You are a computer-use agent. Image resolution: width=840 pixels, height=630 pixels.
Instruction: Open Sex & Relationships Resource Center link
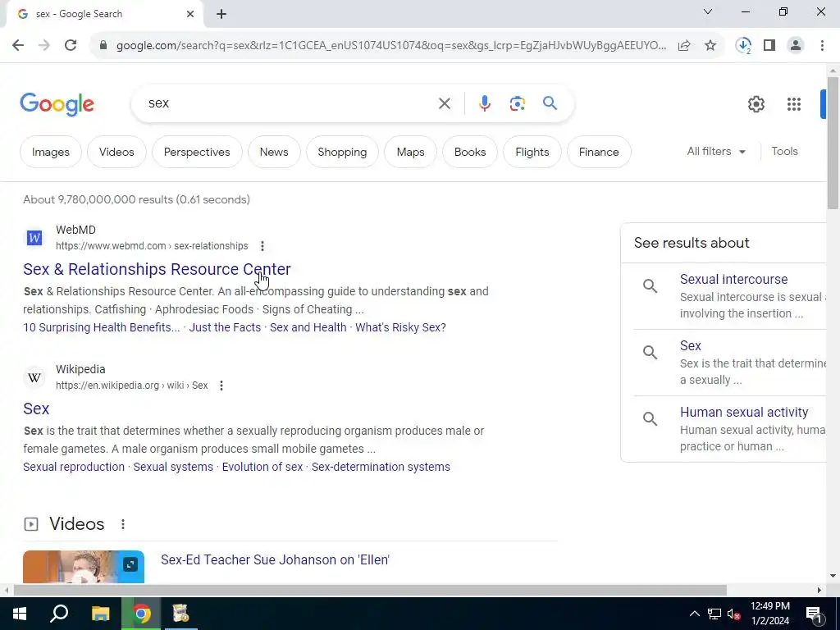157,269
